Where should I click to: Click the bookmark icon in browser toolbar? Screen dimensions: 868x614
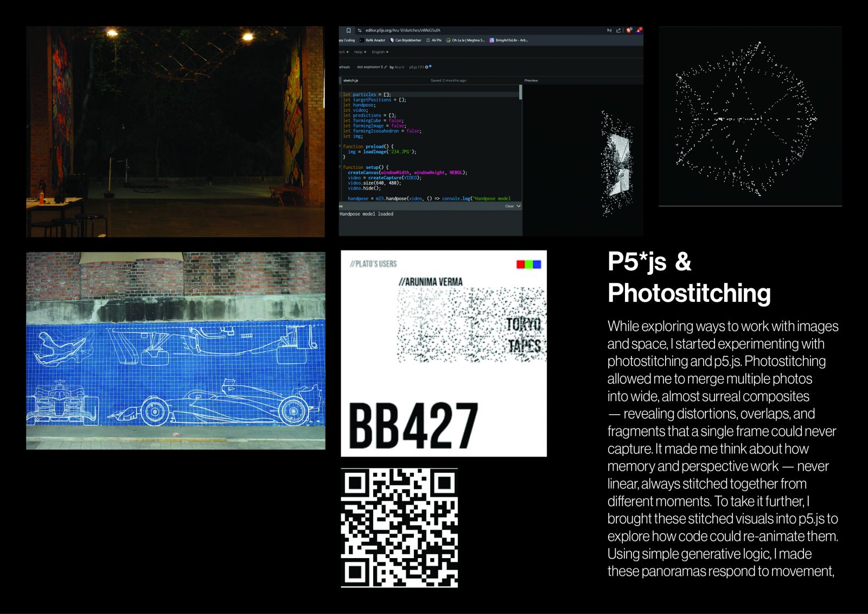tap(348, 30)
